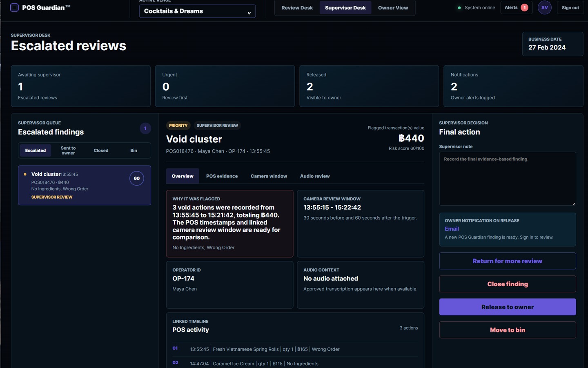Click the Sign out button
This screenshot has height=368, width=588.
coord(570,7)
